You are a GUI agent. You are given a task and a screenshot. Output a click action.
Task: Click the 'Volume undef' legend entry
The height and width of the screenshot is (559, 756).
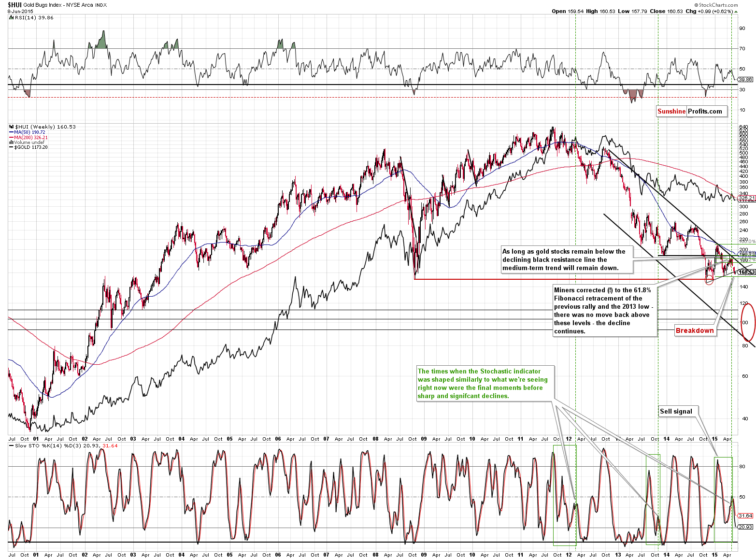(29, 142)
